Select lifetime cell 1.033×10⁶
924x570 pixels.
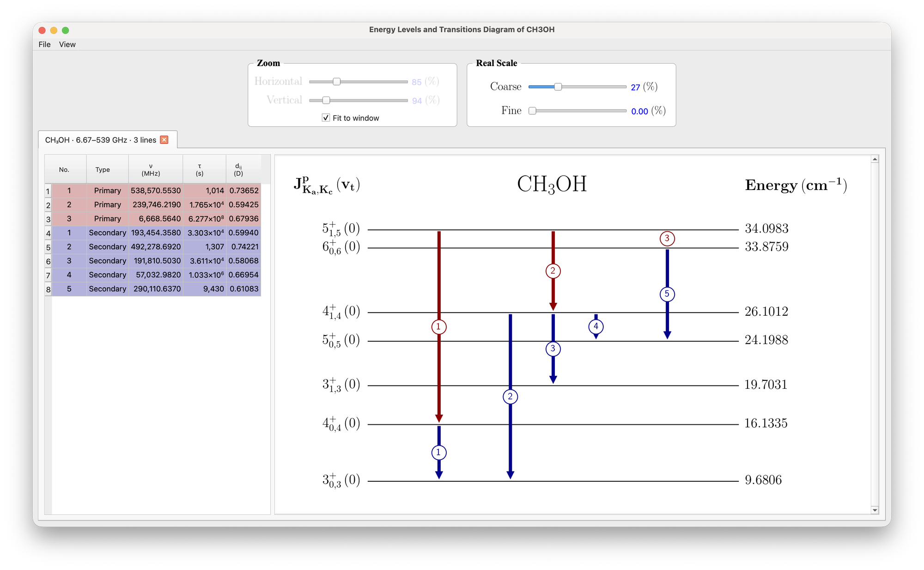tap(205, 275)
